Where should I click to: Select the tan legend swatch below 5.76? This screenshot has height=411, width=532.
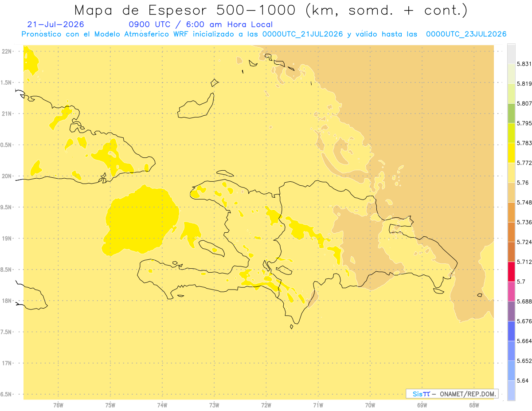click(511, 192)
